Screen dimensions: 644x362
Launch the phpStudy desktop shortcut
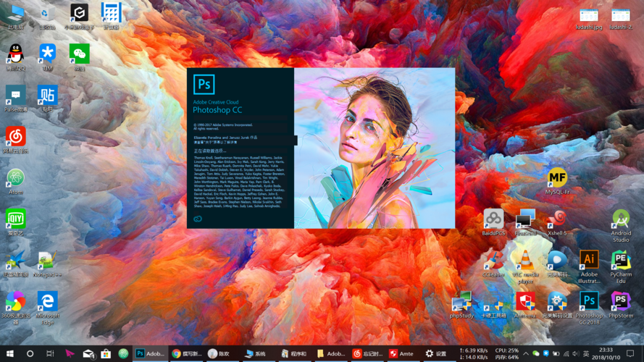coord(461,305)
